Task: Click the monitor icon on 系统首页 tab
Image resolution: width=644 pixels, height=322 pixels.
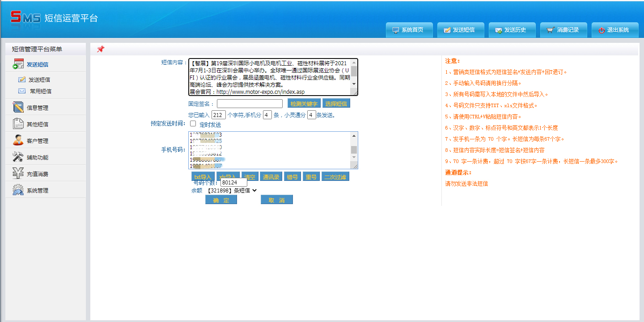Action: pos(395,30)
